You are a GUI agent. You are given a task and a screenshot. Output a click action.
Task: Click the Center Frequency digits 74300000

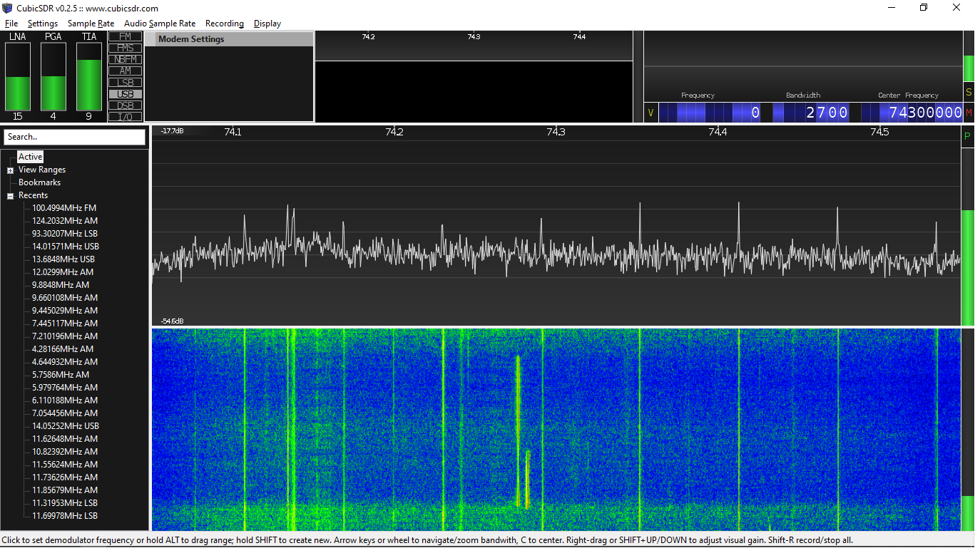tap(912, 113)
